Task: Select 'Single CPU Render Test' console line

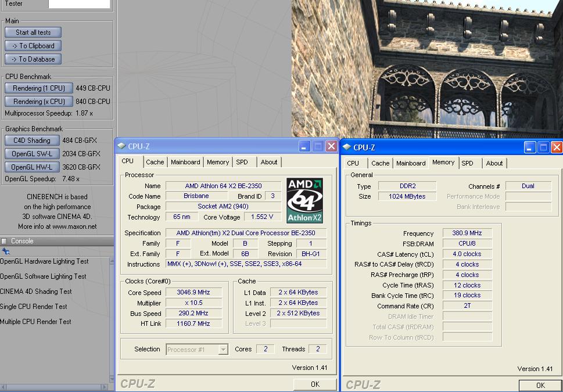Action: click(x=33, y=307)
